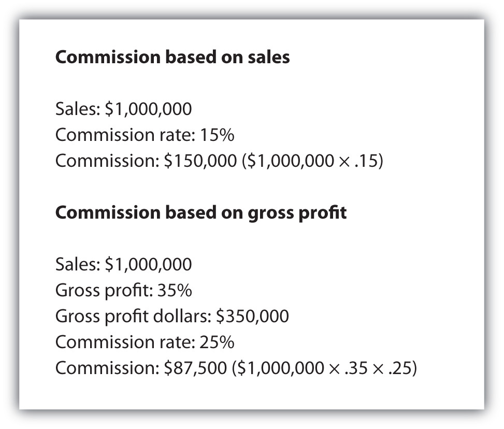Click the first 'Sales: $1,000,000' line
The height and width of the screenshot is (429, 504).
pos(123,109)
